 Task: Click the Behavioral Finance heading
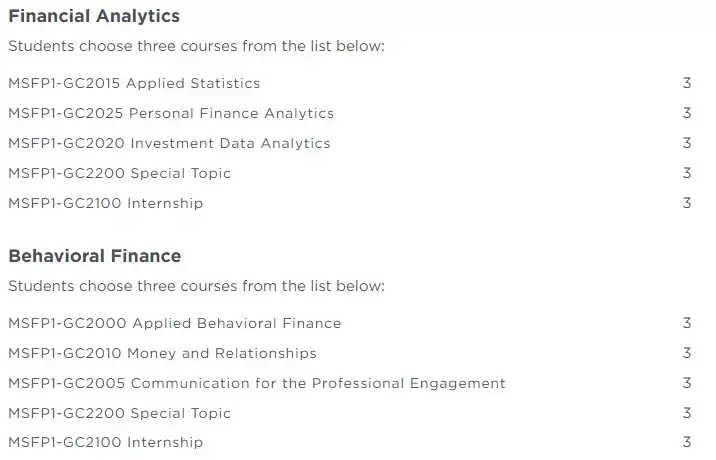95,256
